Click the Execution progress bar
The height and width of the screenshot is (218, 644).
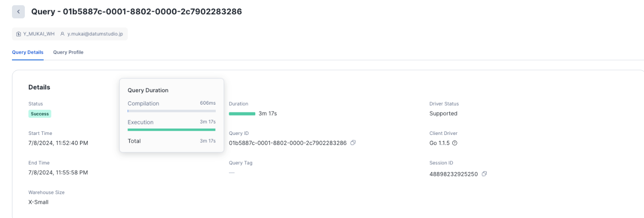[172, 130]
